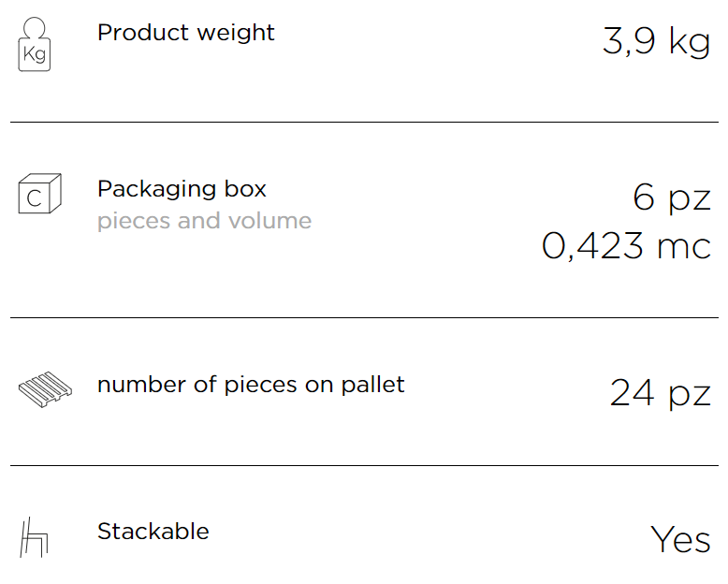This screenshot has width=728, height=584.
Task: Select the Packaging box label
Action: point(182,190)
